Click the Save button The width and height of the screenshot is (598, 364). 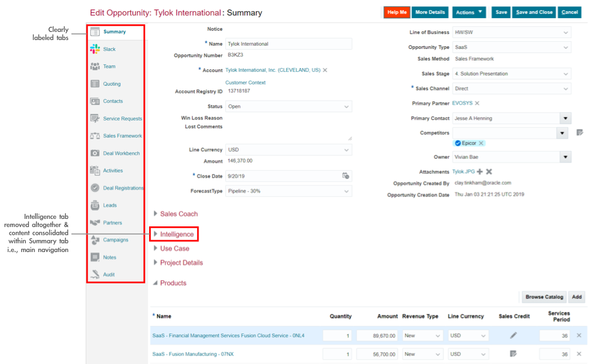coord(501,12)
